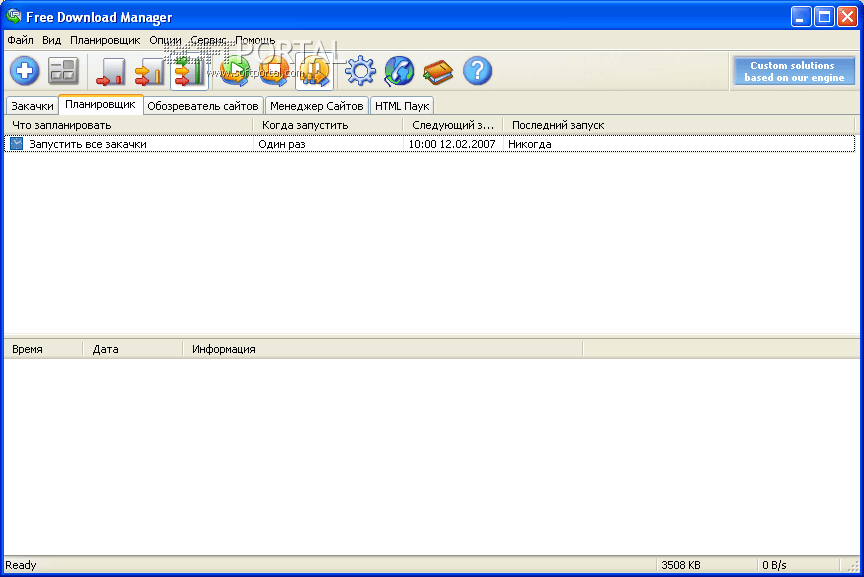
Task: Click the 3508 KB status bar entry
Action: click(681, 565)
